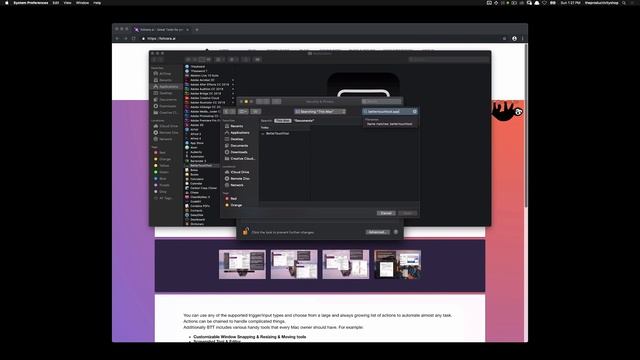Open Creative Cloud in the dialog sidebar
The image size is (640, 360).
(242, 159)
